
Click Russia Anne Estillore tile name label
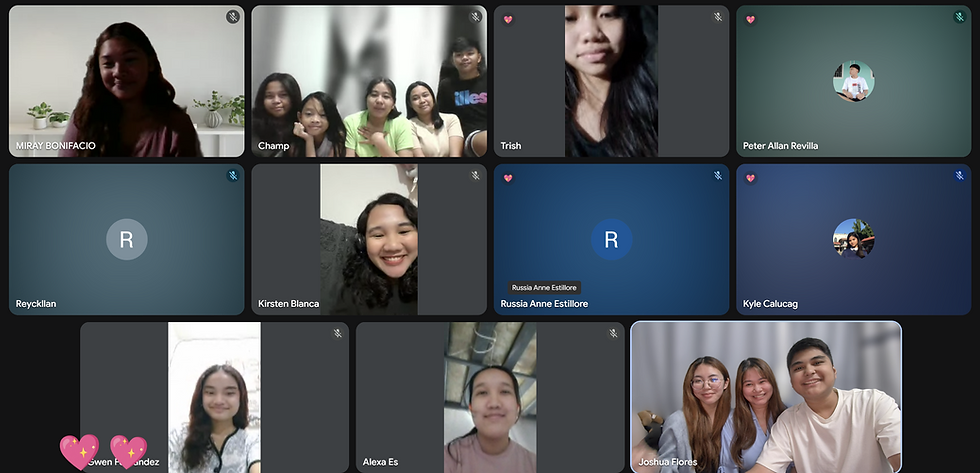point(544,304)
